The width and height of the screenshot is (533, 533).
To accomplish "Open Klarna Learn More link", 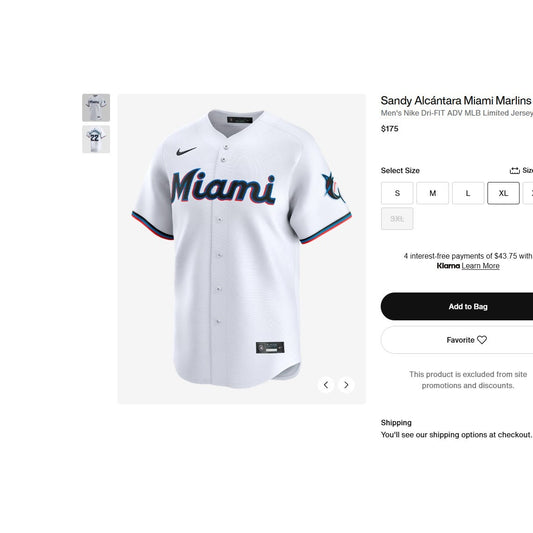I will 480,266.
